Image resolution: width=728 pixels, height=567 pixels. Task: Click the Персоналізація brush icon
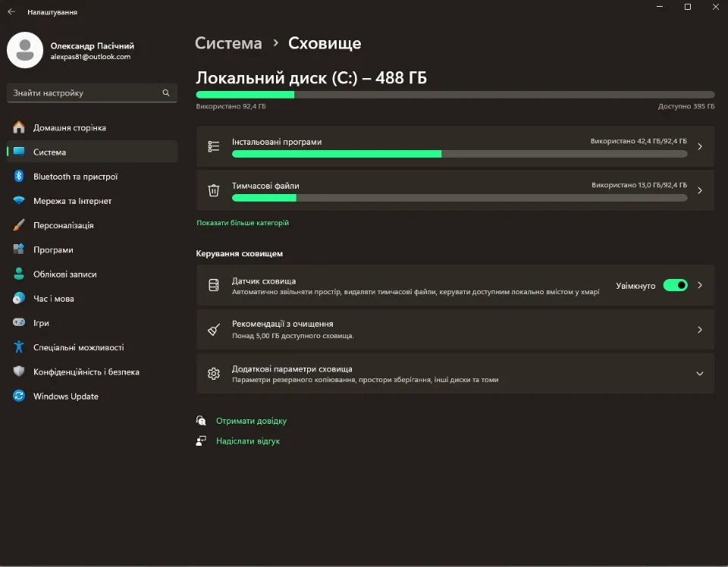coord(19,225)
